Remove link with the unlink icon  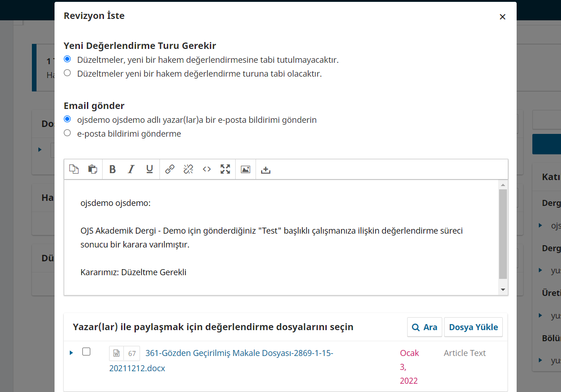[188, 169]
